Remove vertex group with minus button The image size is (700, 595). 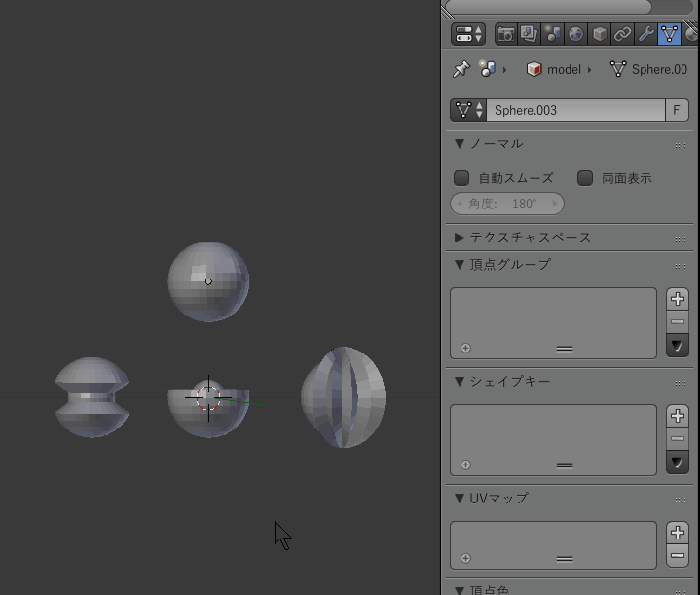pos(678,321)
